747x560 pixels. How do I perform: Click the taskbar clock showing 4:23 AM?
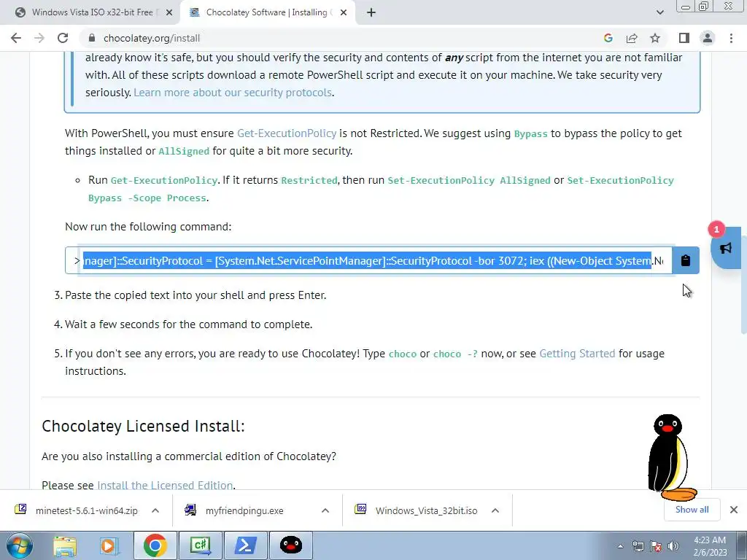pyautogui.click(x=710, y=546)
